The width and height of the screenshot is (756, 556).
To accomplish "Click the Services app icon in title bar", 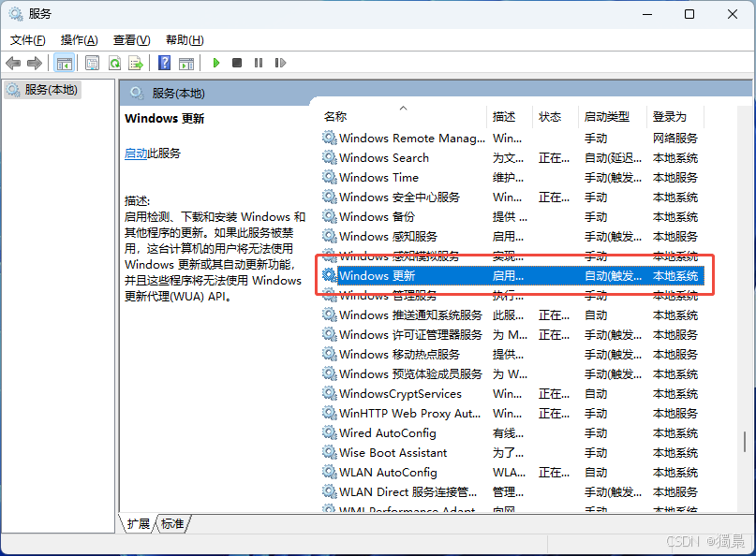I will [x=15, y=14].
